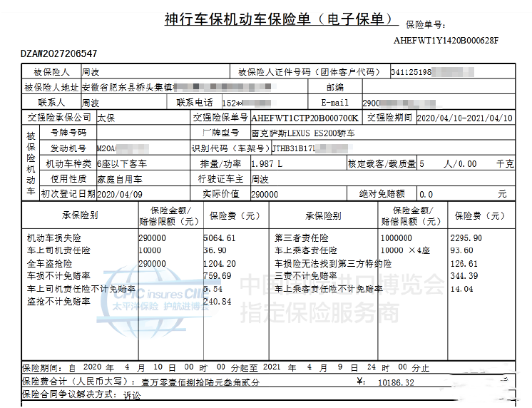Viewport: 532px width, 408px height.
Task: Click the 诉讼 dispute resolution value
Action: click(x=132, y=394)
